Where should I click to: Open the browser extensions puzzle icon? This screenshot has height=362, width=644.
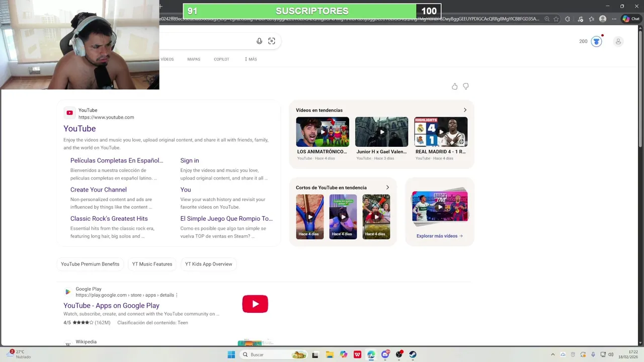[568, 19]
